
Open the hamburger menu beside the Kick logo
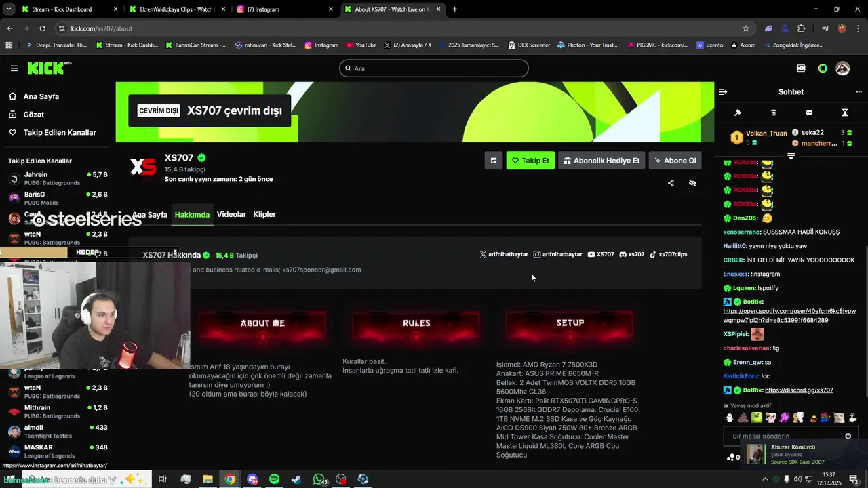(x=14, y=68)
